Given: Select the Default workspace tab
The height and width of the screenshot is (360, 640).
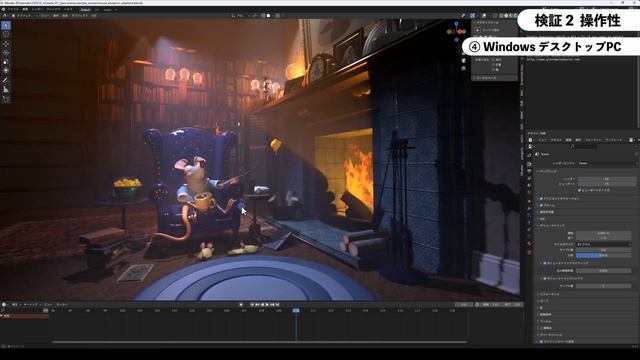Looking at the screenshot, I should [85, 9].
